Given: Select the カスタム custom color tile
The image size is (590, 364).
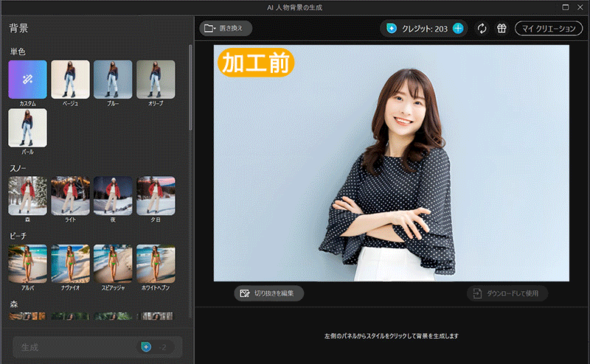Looking at the screenshot, I should point(27,80).
